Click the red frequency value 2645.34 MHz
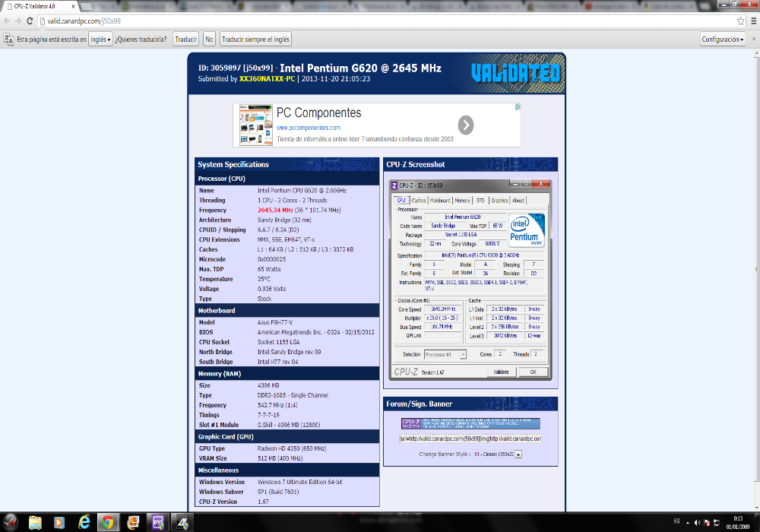 pyautogui.click(x=275, y=211)
